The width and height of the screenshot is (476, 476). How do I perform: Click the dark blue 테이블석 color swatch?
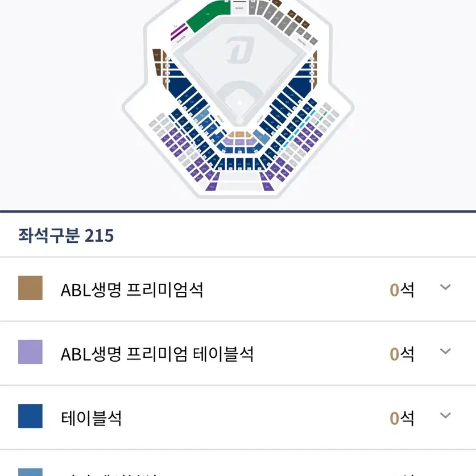[30, 416]
